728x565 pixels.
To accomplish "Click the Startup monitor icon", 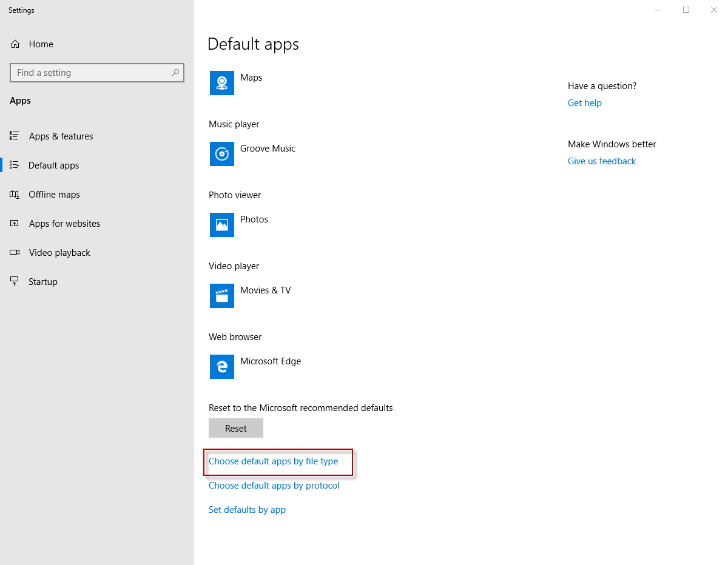I will [15, 281].
